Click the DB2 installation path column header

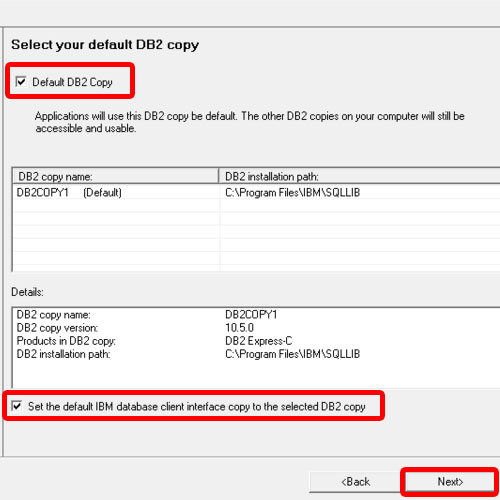(x=359, y=176)
